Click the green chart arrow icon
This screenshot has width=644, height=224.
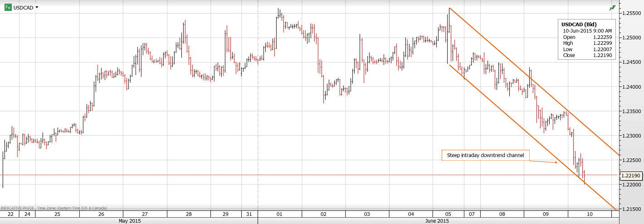click(613, 8)
